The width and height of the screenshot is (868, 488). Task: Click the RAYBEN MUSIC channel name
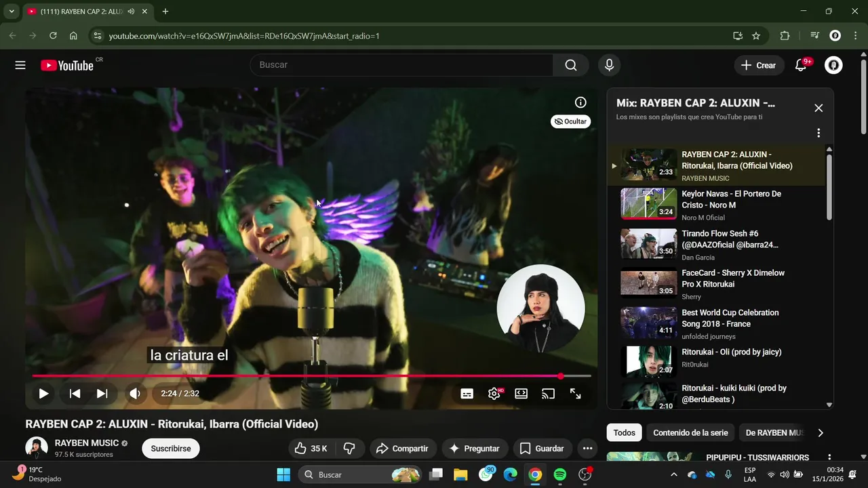[x=86, y=443]
